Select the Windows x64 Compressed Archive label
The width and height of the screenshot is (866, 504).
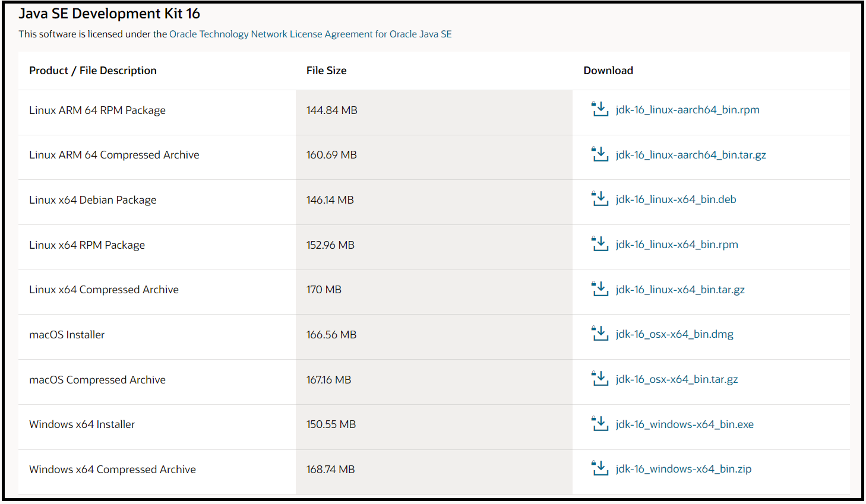coord(112,470)
